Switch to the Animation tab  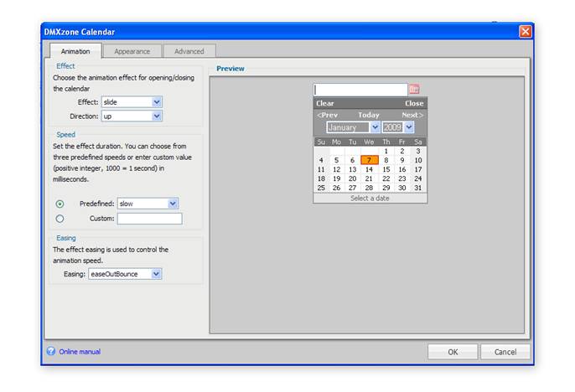(x=75, y=51)
